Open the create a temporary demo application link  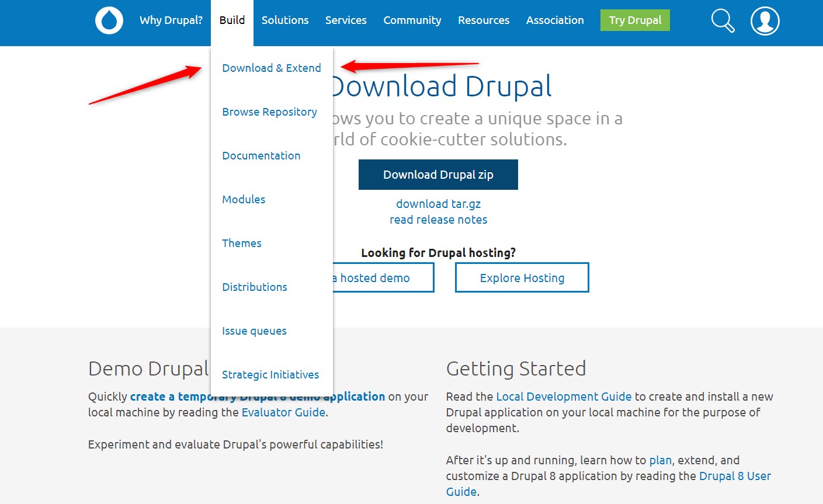coord(258,397)
